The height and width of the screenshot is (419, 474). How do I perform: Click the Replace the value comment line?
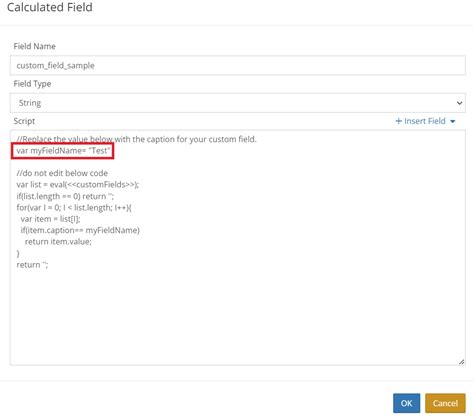136,139
